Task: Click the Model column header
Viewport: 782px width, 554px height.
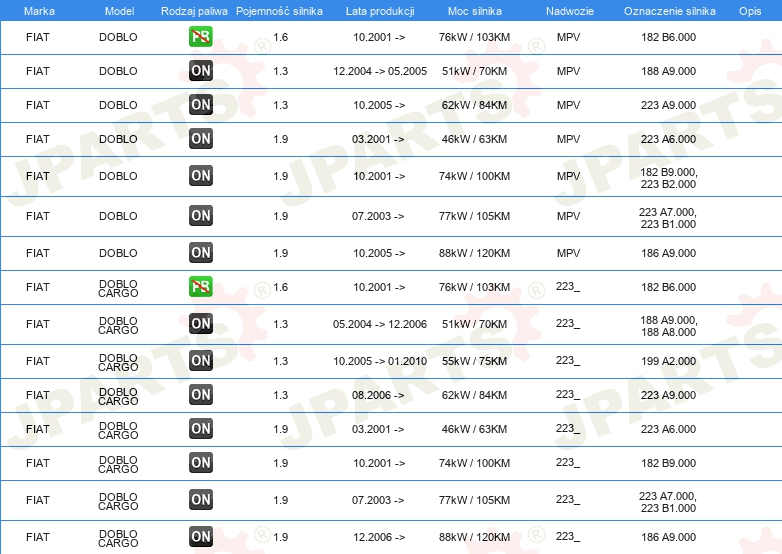Action: (x=119, y=11)
